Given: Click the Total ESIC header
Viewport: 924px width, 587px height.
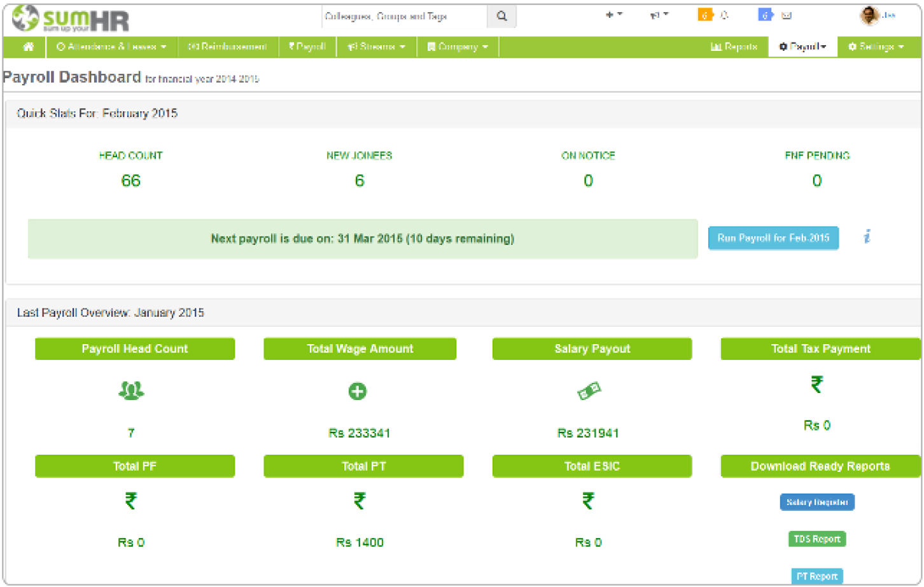Looking at the screenshot, I should [x=592, y=466].
